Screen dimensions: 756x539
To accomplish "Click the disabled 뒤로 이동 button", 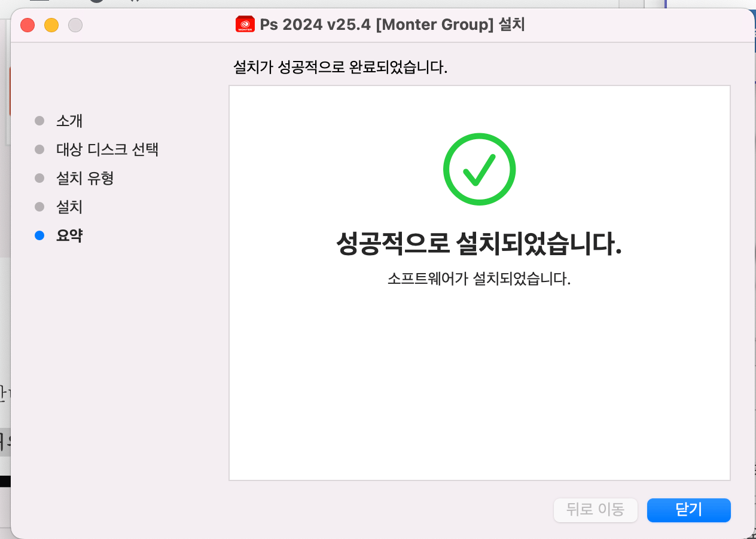I will (x=595, y=510).
